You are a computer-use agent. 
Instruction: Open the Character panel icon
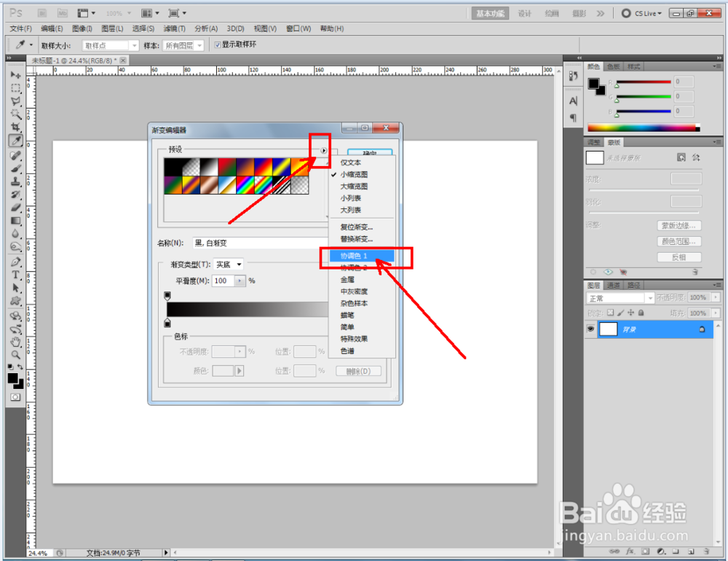[573, 101]
